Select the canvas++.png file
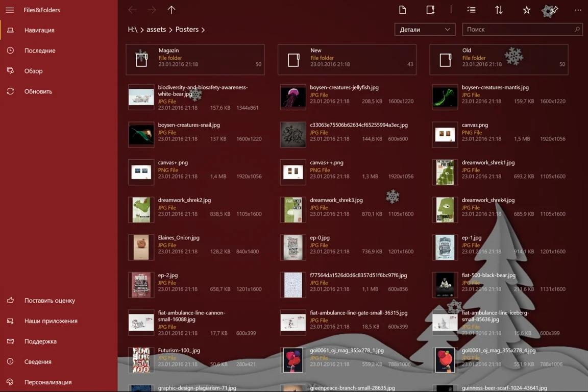 (347, 172)
